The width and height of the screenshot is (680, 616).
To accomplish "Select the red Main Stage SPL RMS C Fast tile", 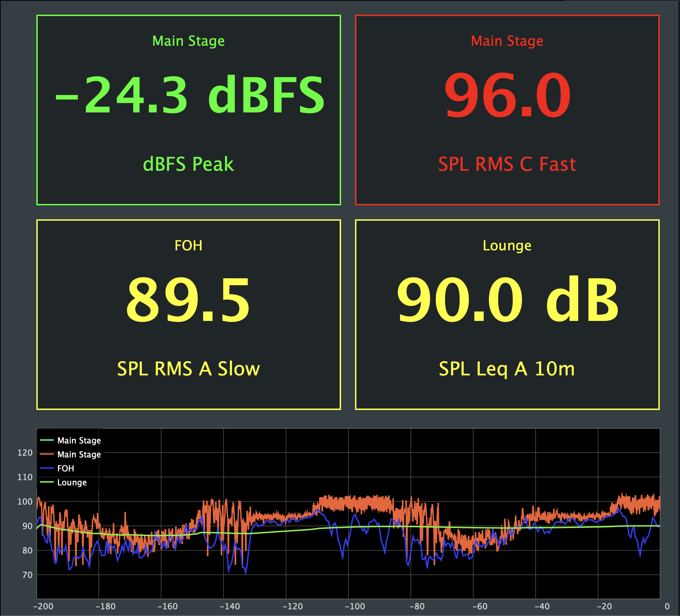I will (x=507, y=110).
